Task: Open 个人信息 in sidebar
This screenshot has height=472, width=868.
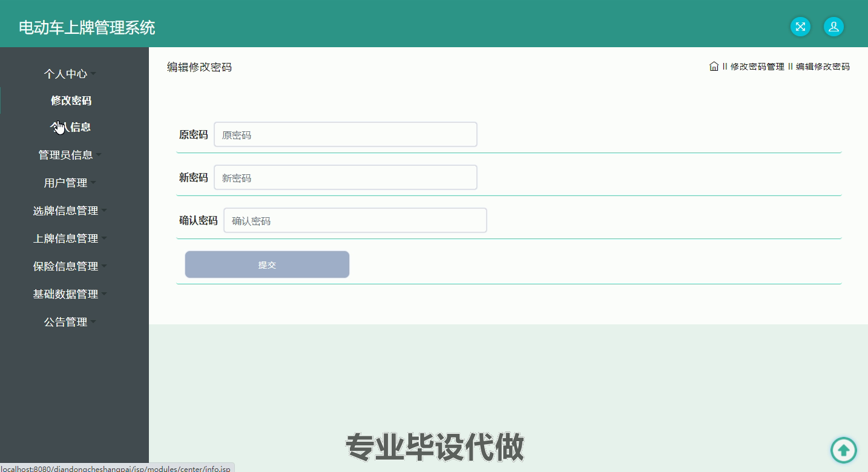Action: tap(71, 127)
